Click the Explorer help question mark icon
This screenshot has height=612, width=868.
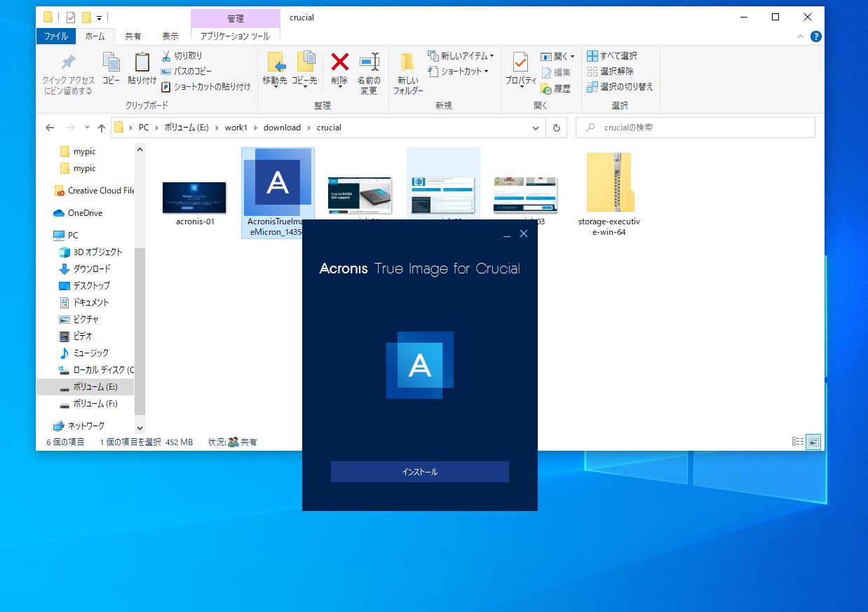[815, 36]
